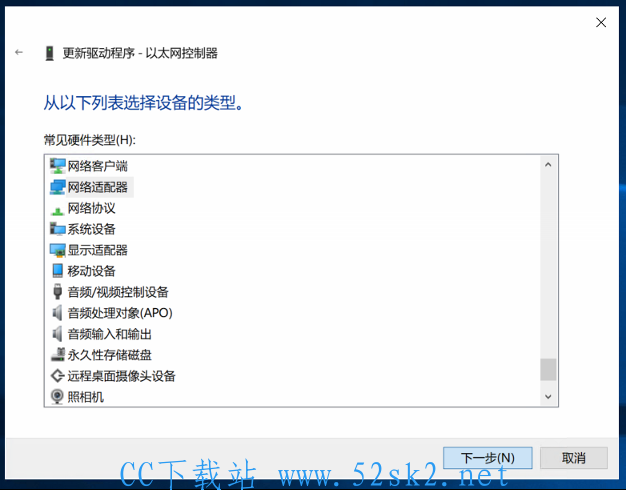Screen dimensions: 626x490
Task: Click the 系统设备 folder icon
Action: tap(57, 229)
